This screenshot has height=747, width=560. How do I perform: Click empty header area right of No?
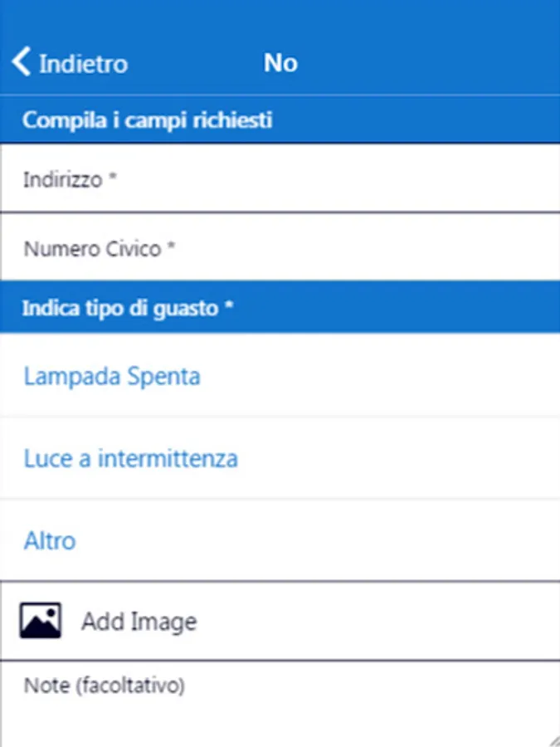coord(431,63)
